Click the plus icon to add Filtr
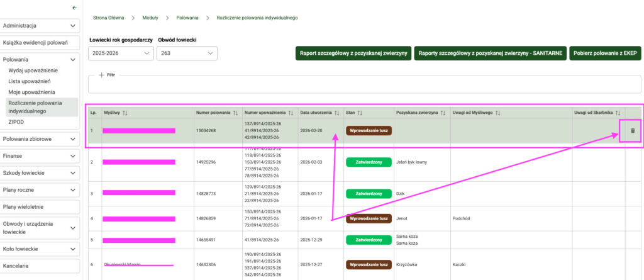This screenshot has height=280, width=644. (101, 75)
